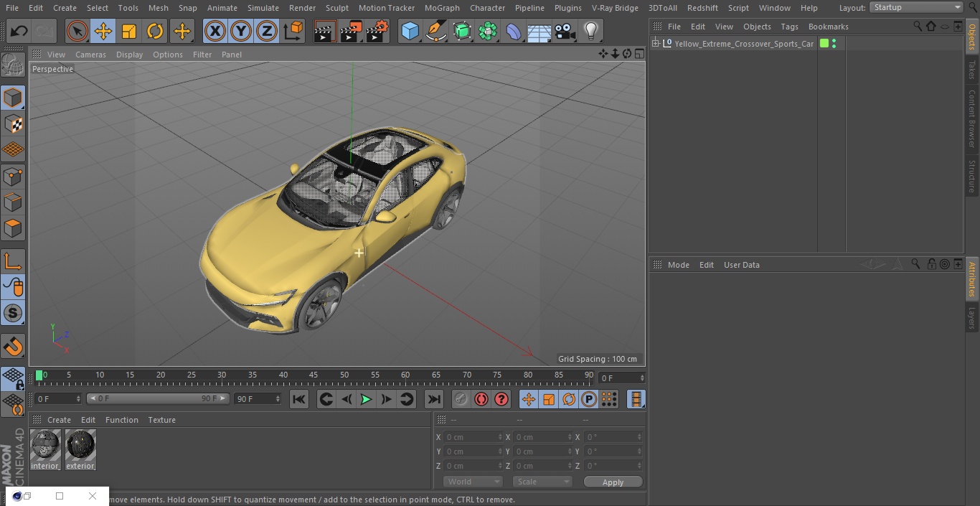Search objects with magnifier icon
Image resolution: width=980 pixels, height=506 pixels.
tap(918, 27)
